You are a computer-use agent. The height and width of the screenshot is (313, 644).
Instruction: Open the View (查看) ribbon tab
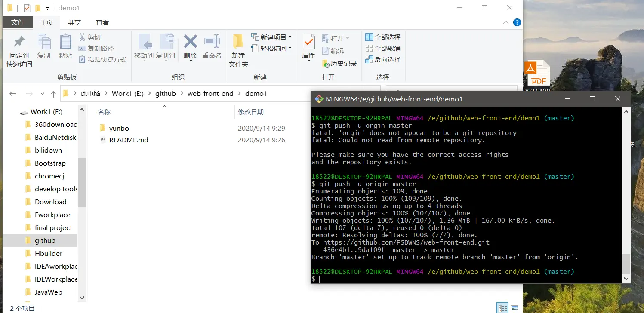click(x=102, y=22)
